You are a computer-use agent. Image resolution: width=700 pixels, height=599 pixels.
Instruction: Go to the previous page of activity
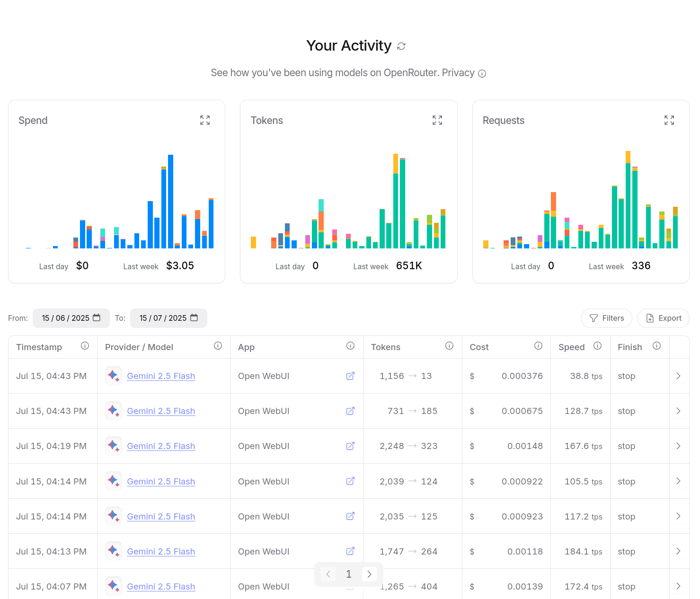[328, 574]
